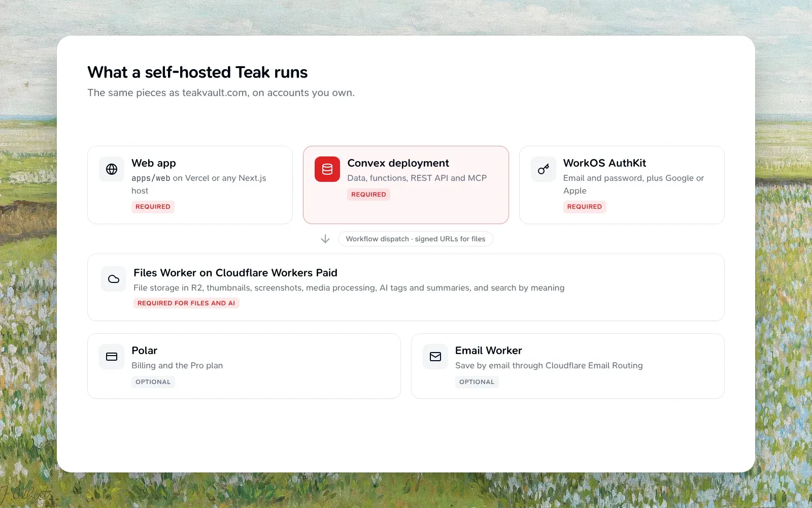This screenshot has width=812, height=508.
Task: Click REQUIRED badge on WorkOS AuthKit card
Action: 585,207
